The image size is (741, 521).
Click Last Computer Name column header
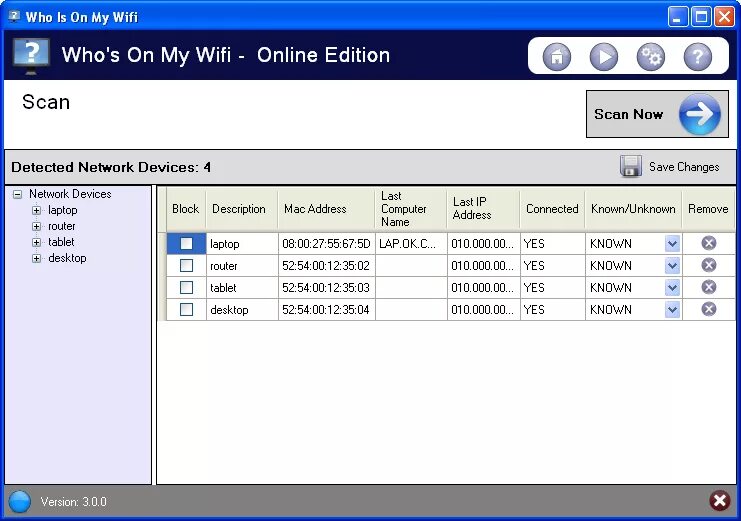[411, 209]
